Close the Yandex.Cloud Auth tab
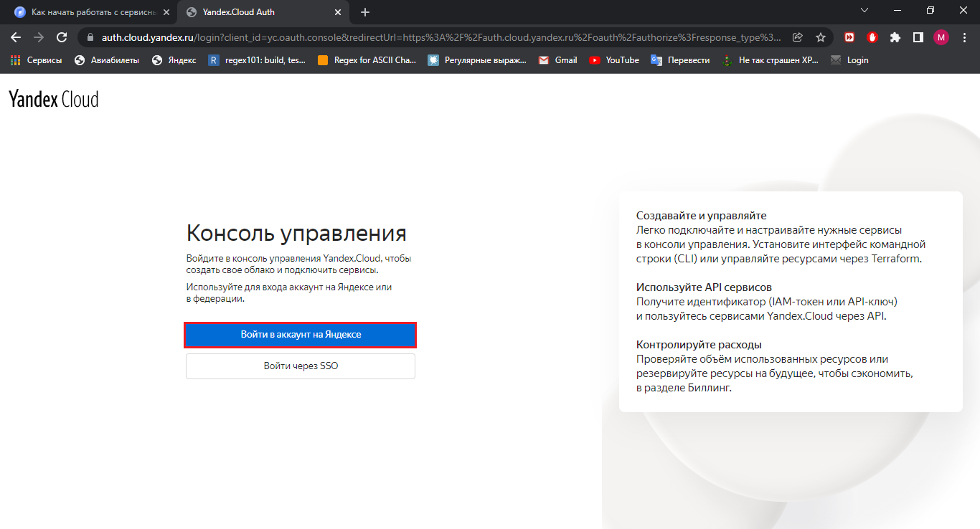980x529 pixels. 339,12
